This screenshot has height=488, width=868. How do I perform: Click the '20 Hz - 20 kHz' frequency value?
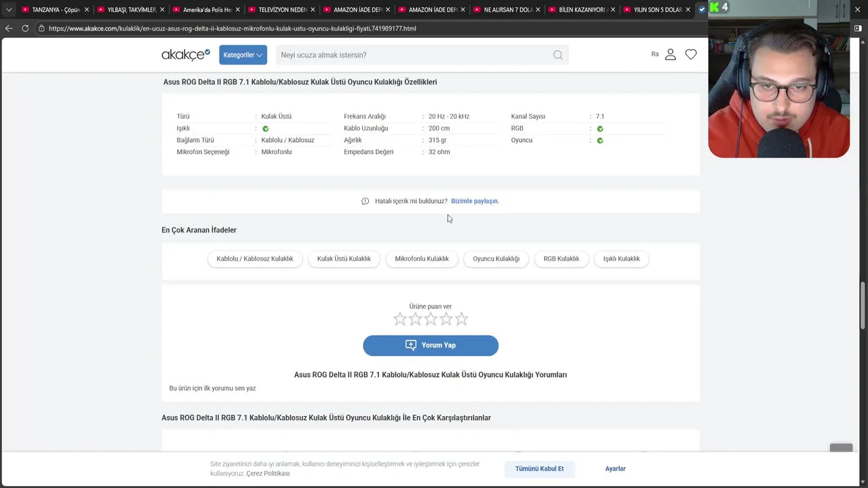449,117
